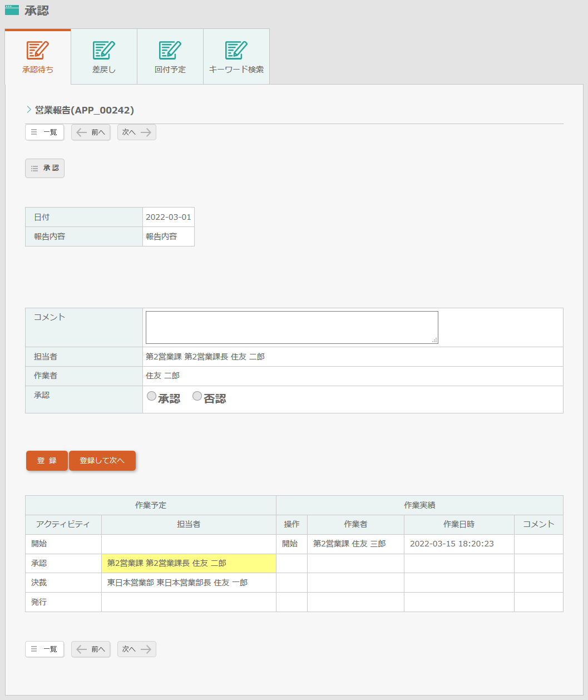Click the 日付 field label
Viewport: 588px width, 700px height.
click(x=42, y=217)
